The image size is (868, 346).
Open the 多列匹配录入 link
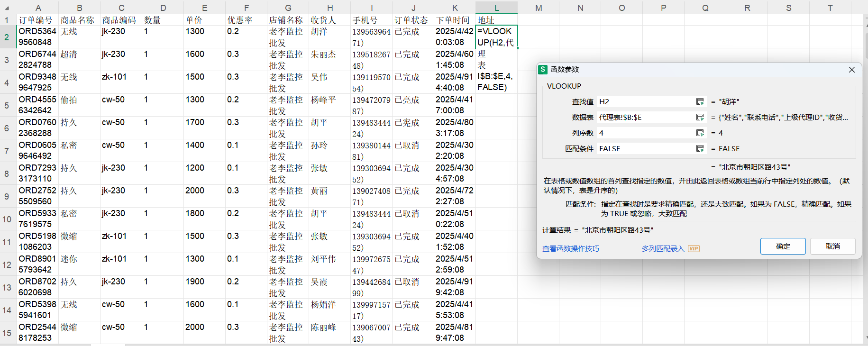click(663, 249)
